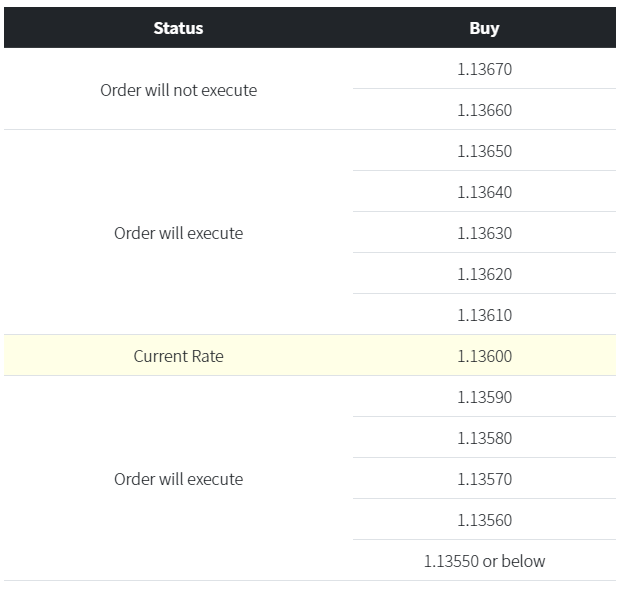Click the highlighted Current Rate label
627x595 pixels.
(178, 356)
